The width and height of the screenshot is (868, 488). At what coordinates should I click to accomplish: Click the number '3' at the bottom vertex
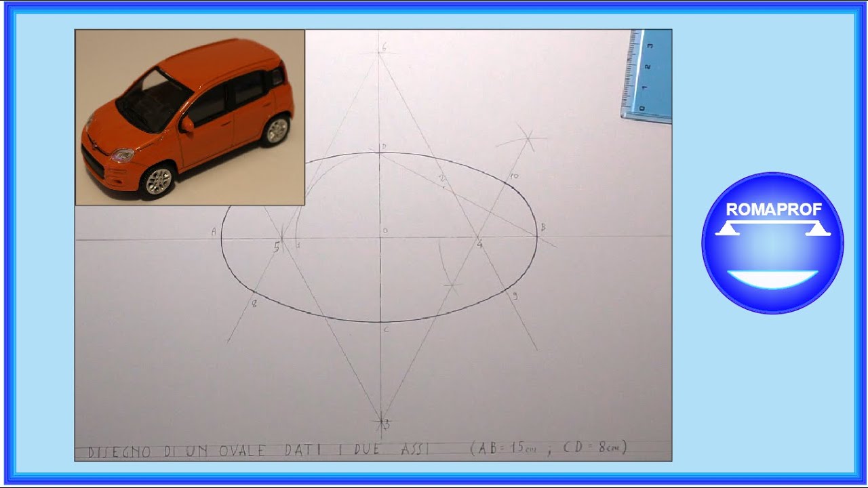pyautogui.click(x=387, y=425)
